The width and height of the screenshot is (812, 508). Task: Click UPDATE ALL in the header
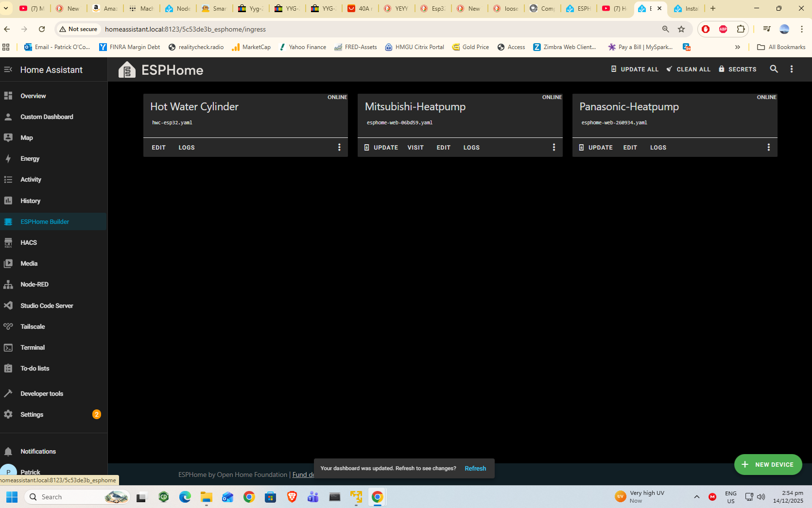pos(635,69)
